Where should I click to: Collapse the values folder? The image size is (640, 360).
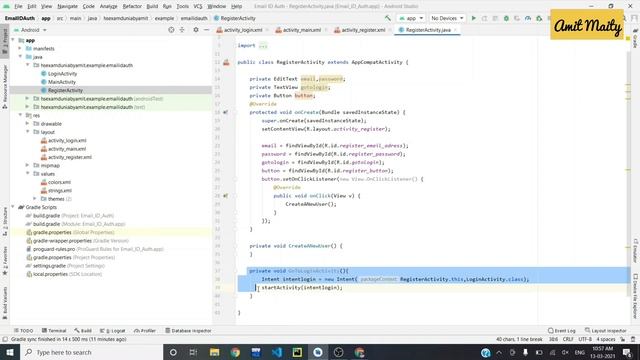click(27, 174)
